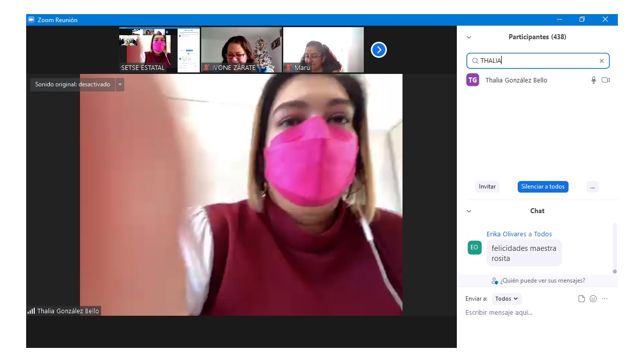Select the SETSE ESTATAL video thumbnail
The width and height of the screenshot is (644, 362).
159,50
